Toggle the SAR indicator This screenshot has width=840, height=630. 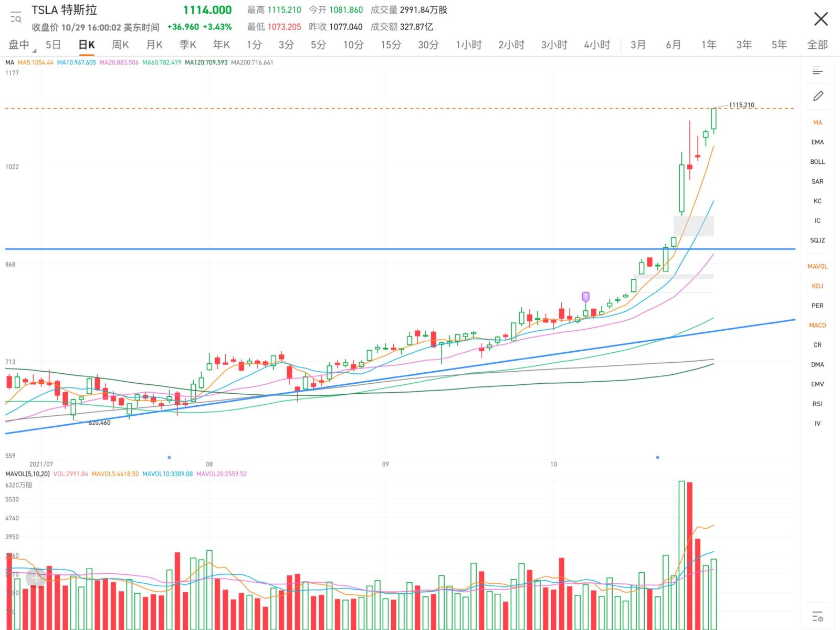pos(817,182)
